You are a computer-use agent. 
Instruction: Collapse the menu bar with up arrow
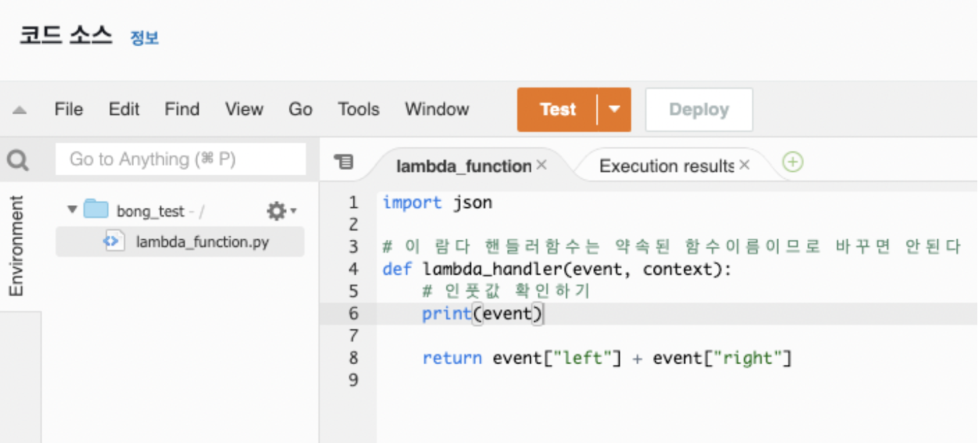(x=20, y=109)
